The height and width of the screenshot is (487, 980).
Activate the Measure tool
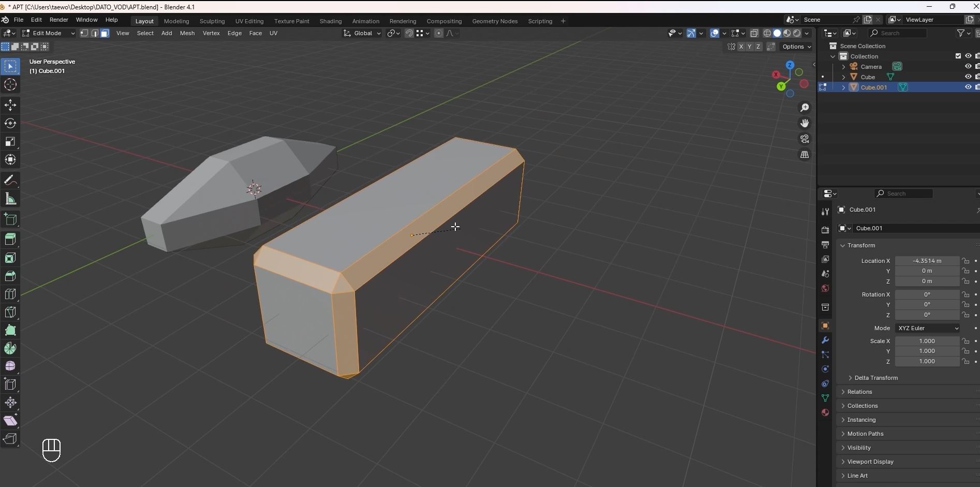[x=10, y=199]
